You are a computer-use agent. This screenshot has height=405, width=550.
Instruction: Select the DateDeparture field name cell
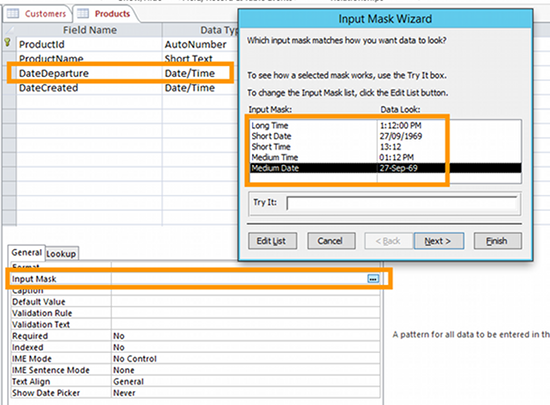pyautogui.click(x=89, y=73)
